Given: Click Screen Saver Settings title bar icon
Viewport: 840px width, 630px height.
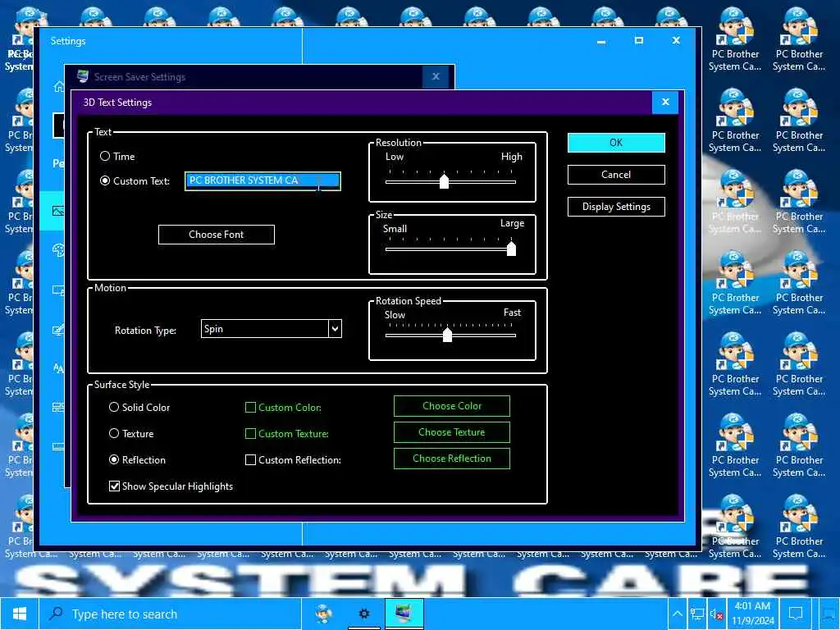Looking at the screenshot, I should (83, 76).
